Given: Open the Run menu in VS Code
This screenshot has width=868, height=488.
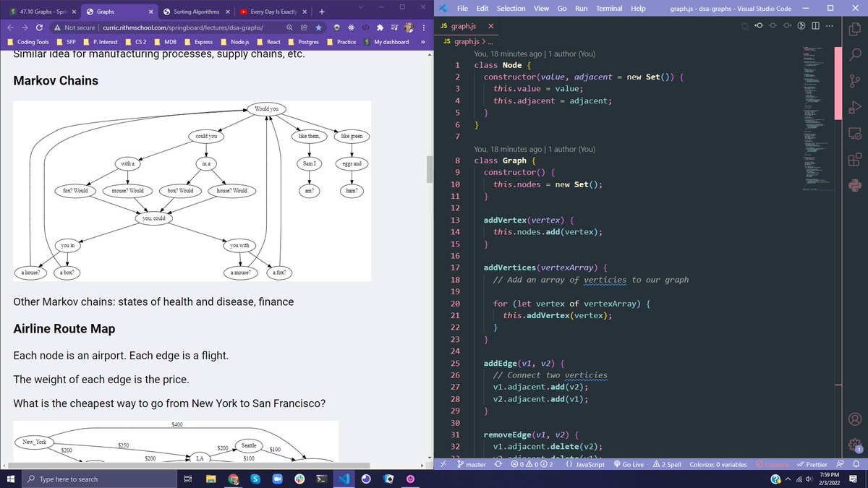Looking at the screenshot, I should point(581,8).
